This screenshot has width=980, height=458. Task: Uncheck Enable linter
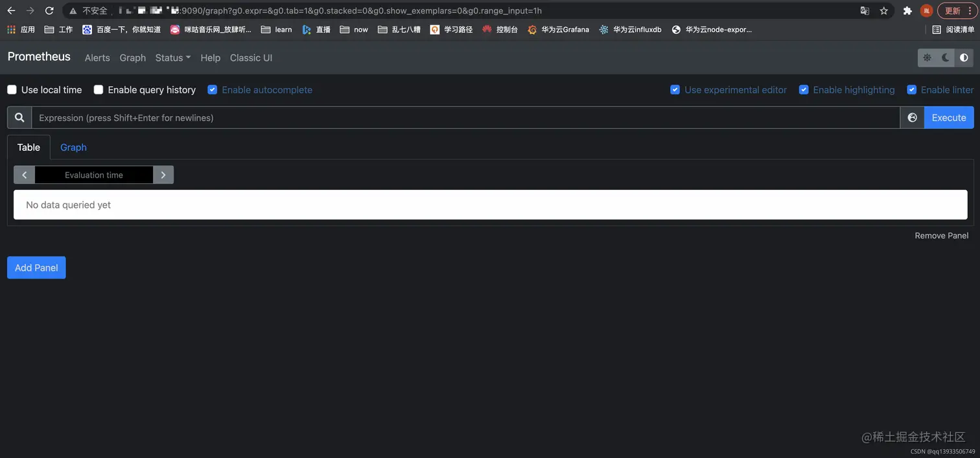pyautogui.click(x=911, y=90)
